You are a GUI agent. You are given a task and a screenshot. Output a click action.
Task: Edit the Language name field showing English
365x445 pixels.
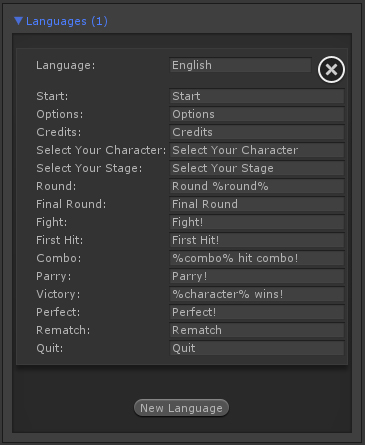coord(240,65)
